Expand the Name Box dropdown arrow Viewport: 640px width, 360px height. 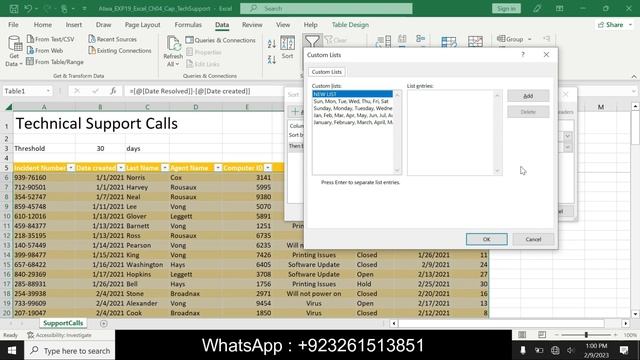click(x=48, y=91)
